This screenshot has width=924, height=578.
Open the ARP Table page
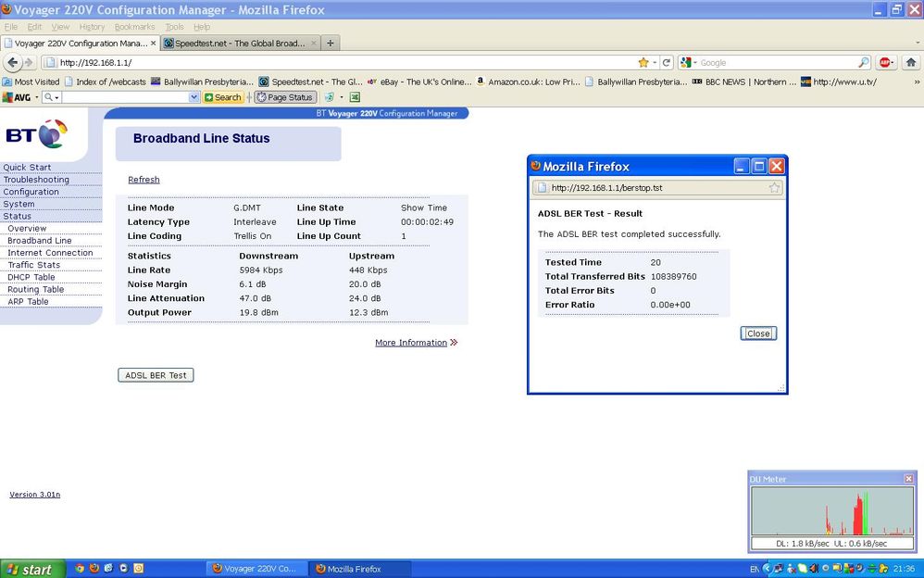coord(28,301)
